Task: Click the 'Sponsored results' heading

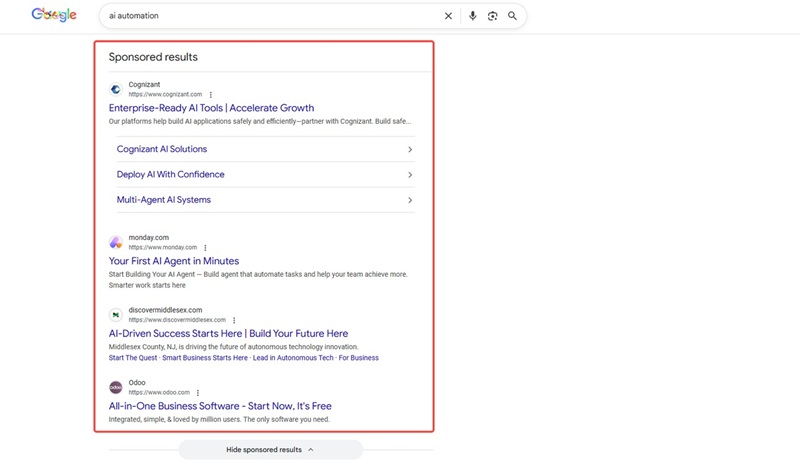Action: coord(153,57)
